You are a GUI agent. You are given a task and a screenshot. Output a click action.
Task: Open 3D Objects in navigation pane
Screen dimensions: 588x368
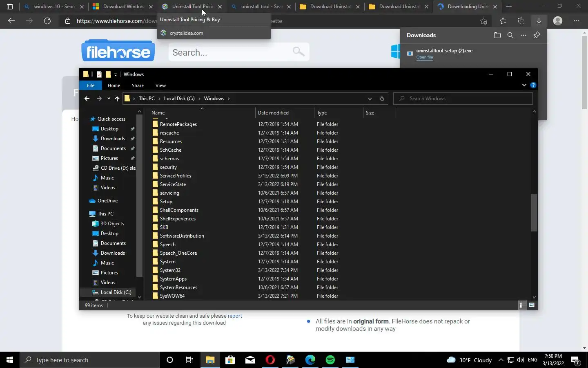(x=112, y=224)
